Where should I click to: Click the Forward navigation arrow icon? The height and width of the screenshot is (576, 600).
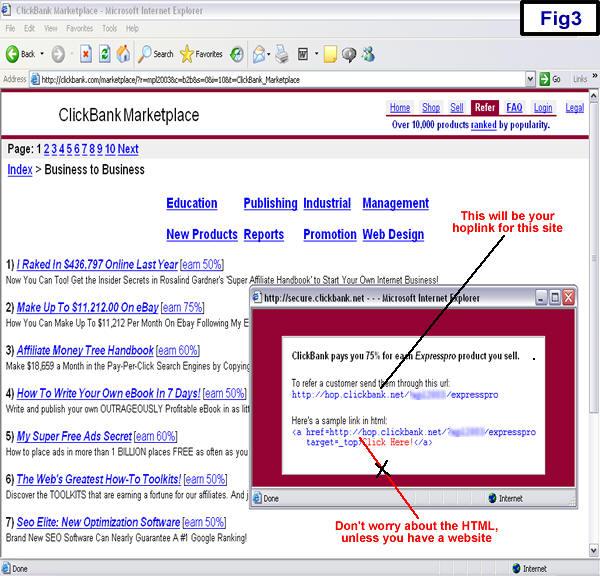tap(58, 54)
